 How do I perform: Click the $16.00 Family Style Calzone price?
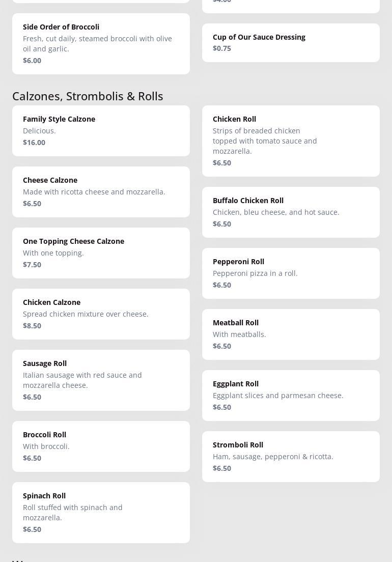[34, 143]
